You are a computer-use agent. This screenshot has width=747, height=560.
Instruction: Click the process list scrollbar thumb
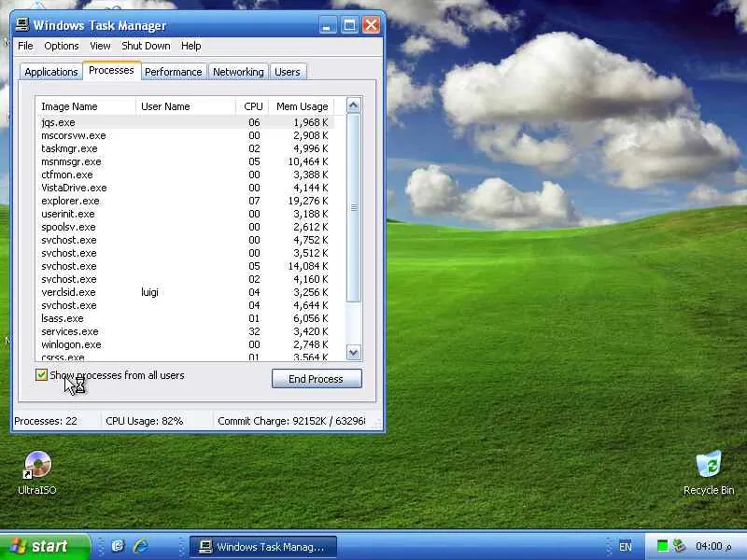[353, 207]
